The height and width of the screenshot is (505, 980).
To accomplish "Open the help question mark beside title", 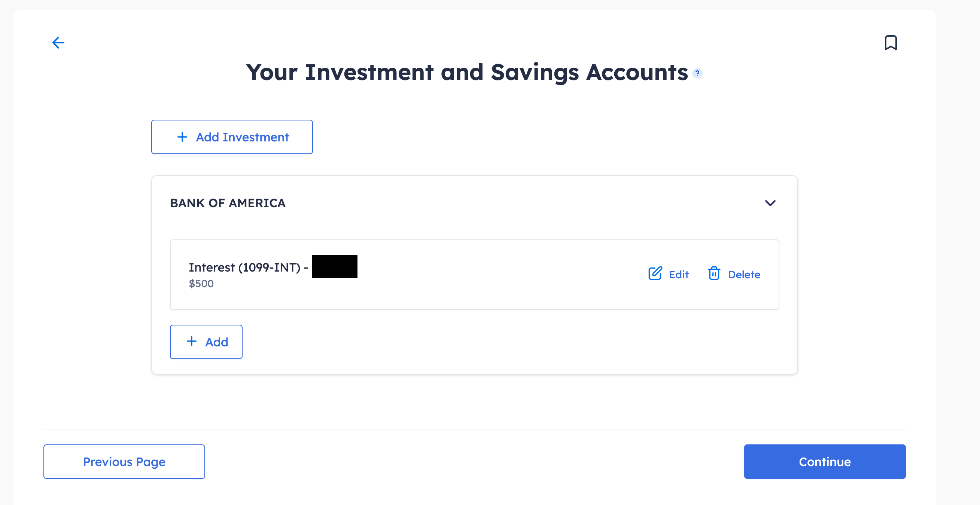I will click(697, 73).
